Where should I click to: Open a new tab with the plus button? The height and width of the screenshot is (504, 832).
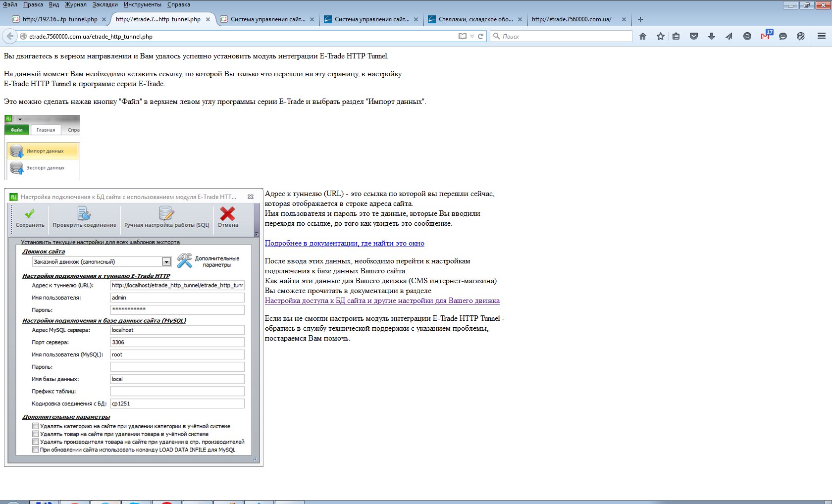tap(640, 19)
